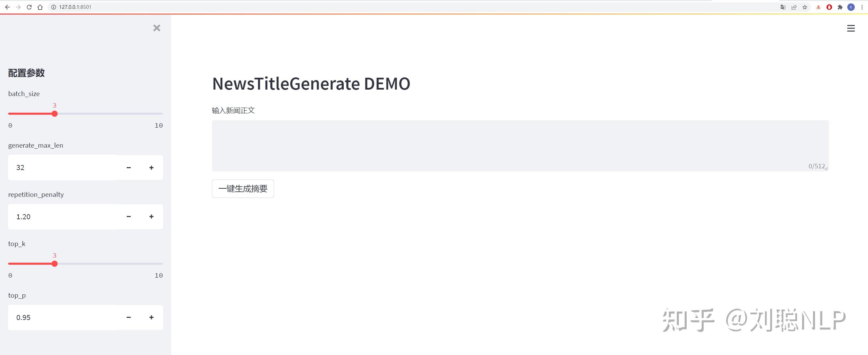Bookmark this page with star icon
This screenshot has height=355, width=868.
coord(805,7)
